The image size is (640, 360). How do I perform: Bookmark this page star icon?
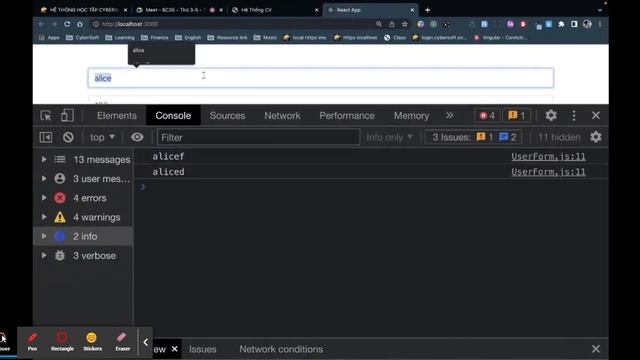pyautogui.click(x=404, y=24)
